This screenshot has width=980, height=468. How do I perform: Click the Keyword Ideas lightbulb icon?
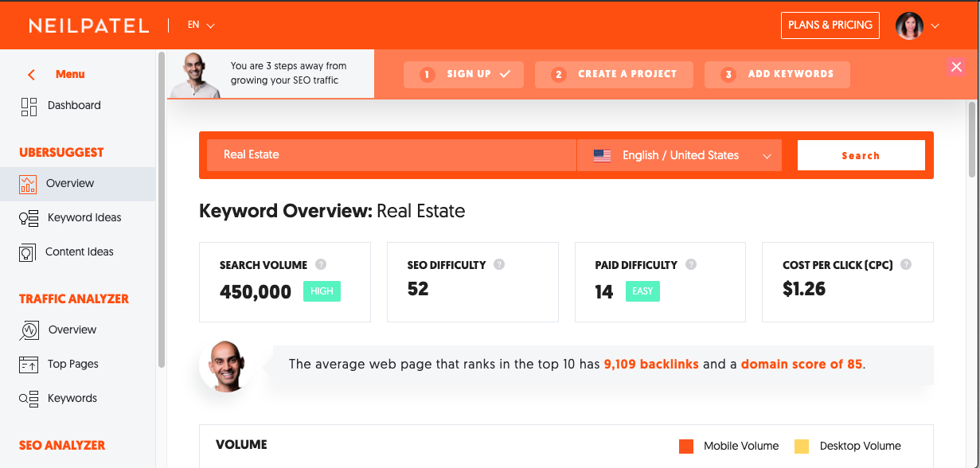click(x=29, y=218)
